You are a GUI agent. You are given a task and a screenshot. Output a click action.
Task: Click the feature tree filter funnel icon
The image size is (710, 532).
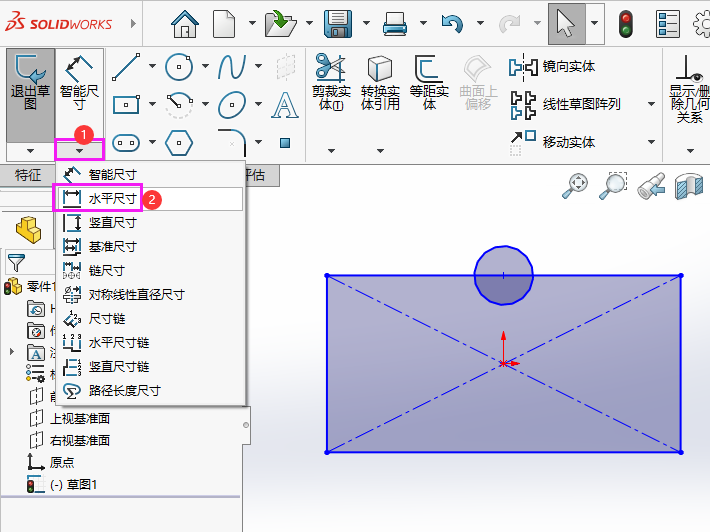pyautogui.click(x=16, y=263)
